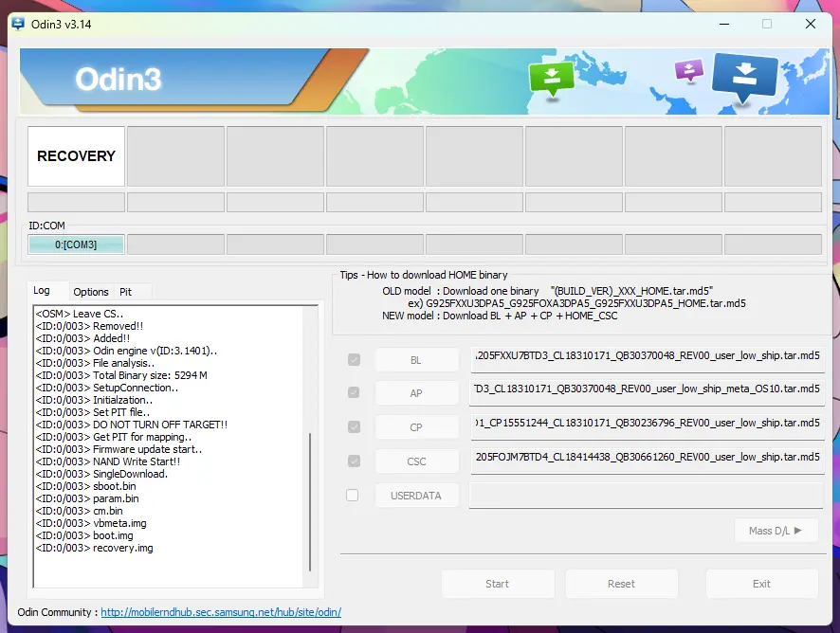Click the Odin3 app icon in title bar
This screenshot has width=840, height=633.
(x=18, y=24)
